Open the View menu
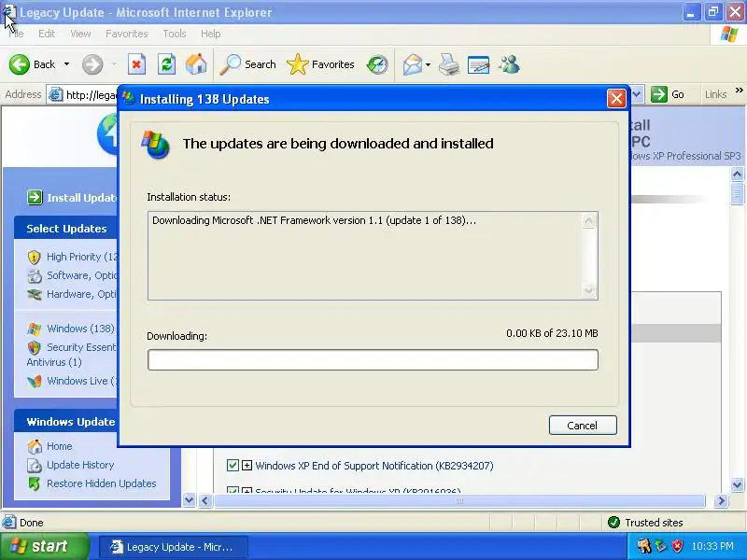 click(x=80, y=34)
